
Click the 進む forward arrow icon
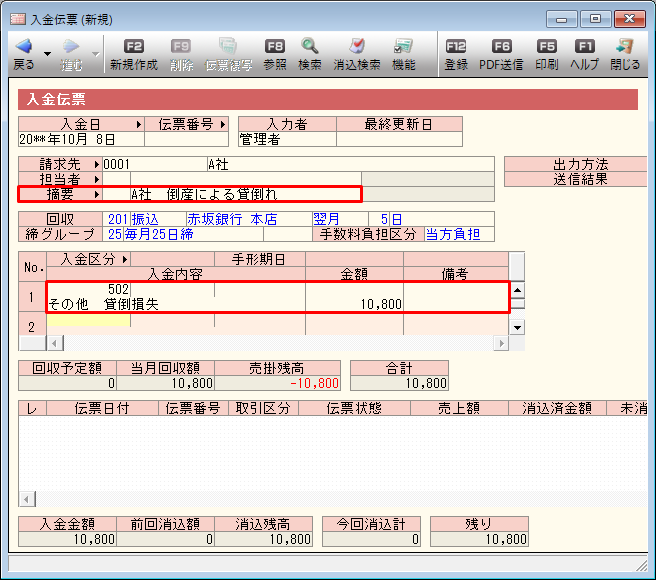(71, 46)
